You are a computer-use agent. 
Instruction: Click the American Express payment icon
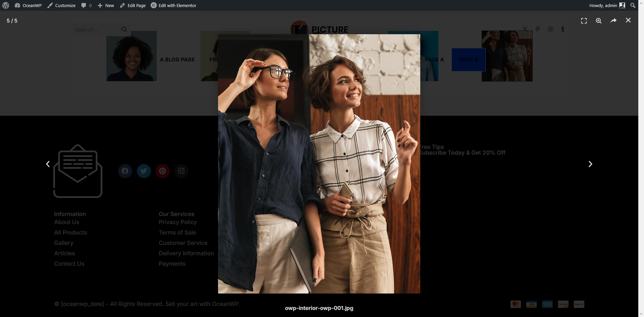click(547, 304)
